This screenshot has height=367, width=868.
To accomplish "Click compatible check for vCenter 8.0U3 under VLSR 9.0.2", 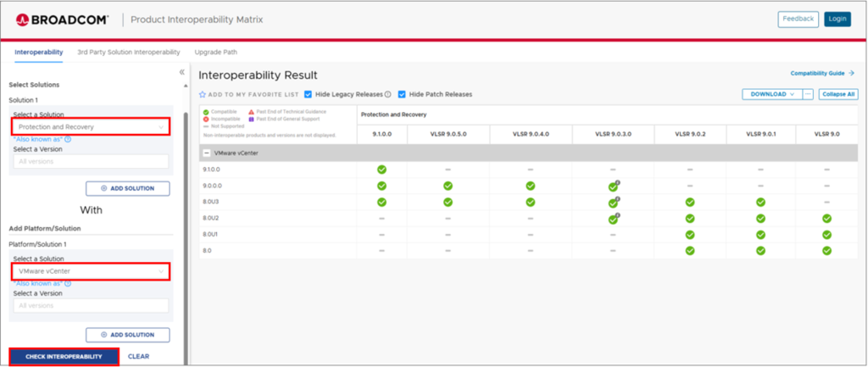I will click(x=690, y=202).
